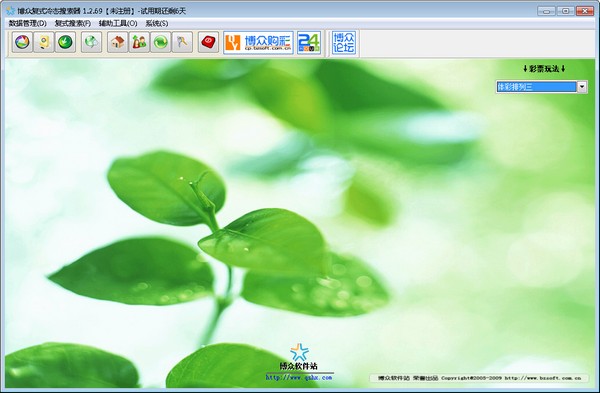
Task: Open the 博众购彩 banner button
Action: pyautogui.click(x=258, y=42)
